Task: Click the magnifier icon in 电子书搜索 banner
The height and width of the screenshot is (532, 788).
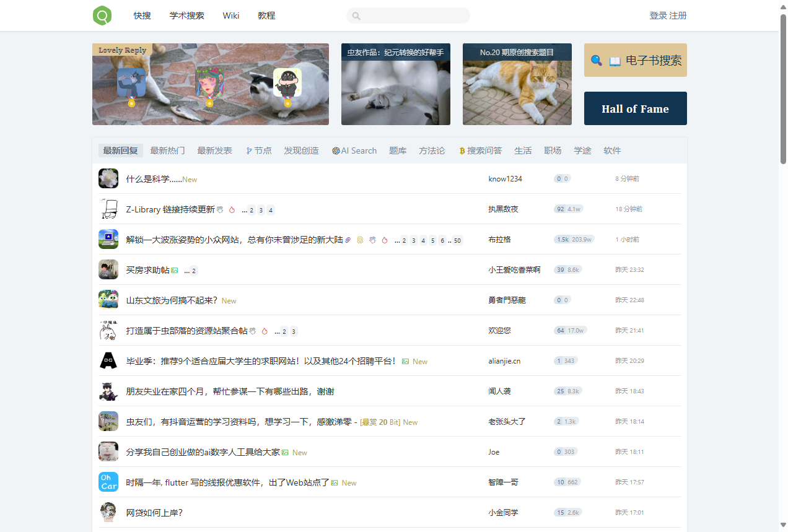Action: (x=596, y=60)
